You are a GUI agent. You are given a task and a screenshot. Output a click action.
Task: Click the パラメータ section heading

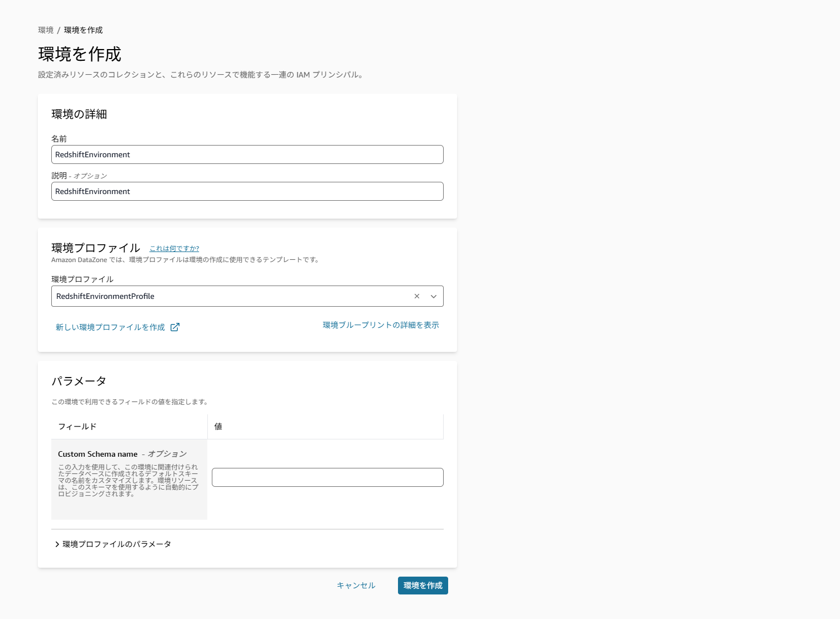79,381
